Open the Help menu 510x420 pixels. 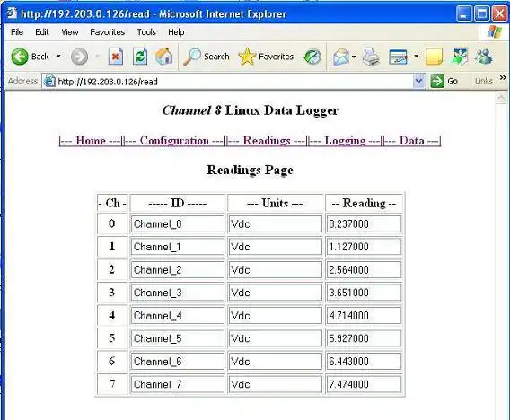pos(176,32)
